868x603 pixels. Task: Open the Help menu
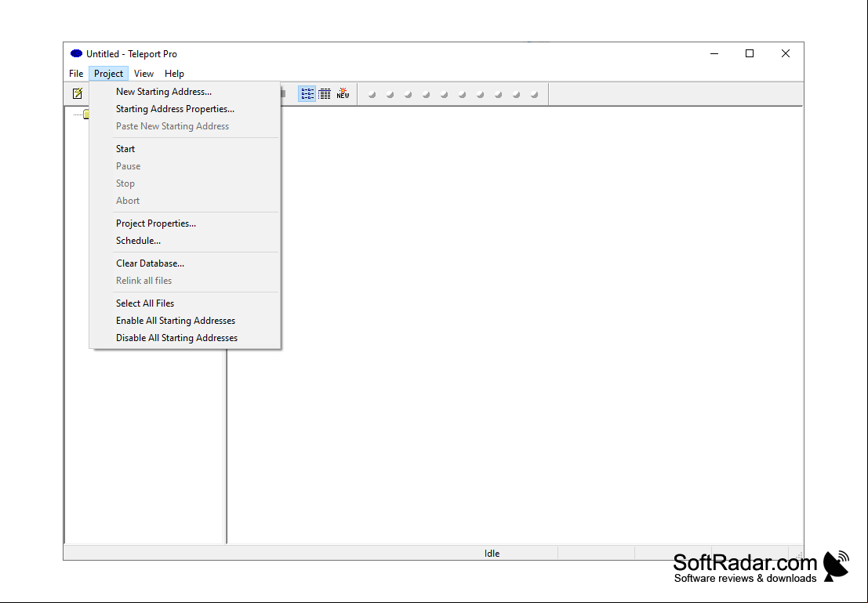point(174,74)
